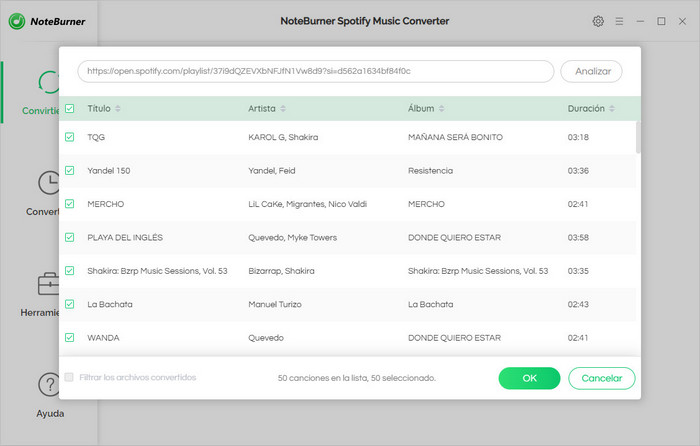Select the TQG title text

(x=96, y=137)
